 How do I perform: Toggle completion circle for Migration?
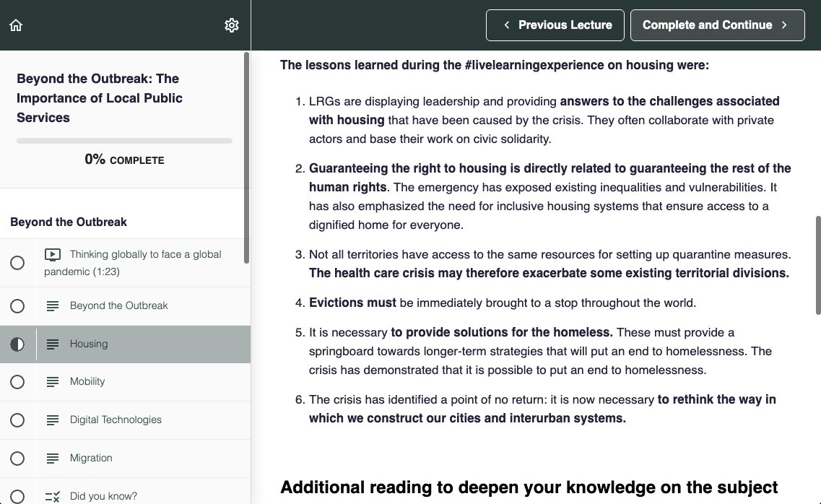point(17,459)
